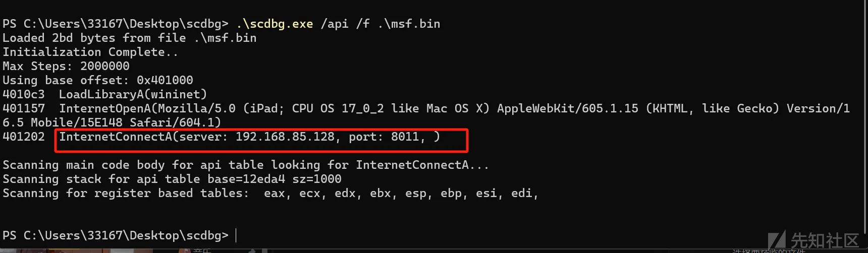Click the LoadLibraryA(wininet) call
Viewport: 868px width, 253px height.
(x=133, y=94)
